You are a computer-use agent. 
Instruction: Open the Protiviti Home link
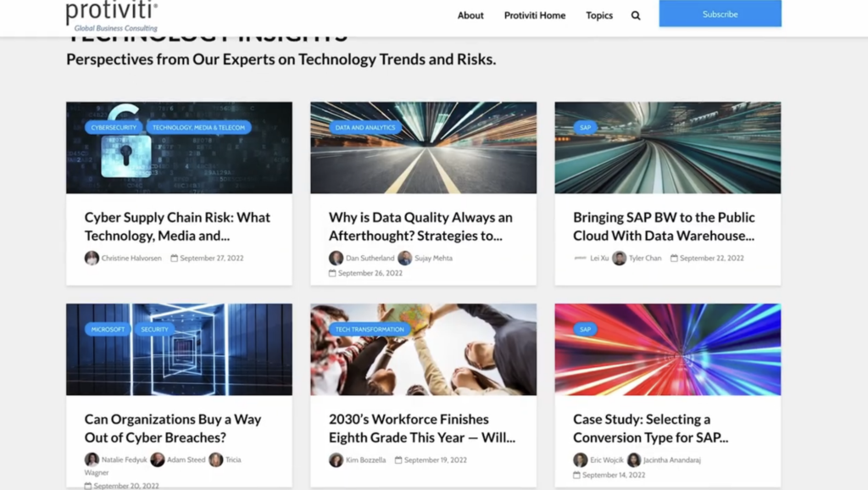[534, 15]
